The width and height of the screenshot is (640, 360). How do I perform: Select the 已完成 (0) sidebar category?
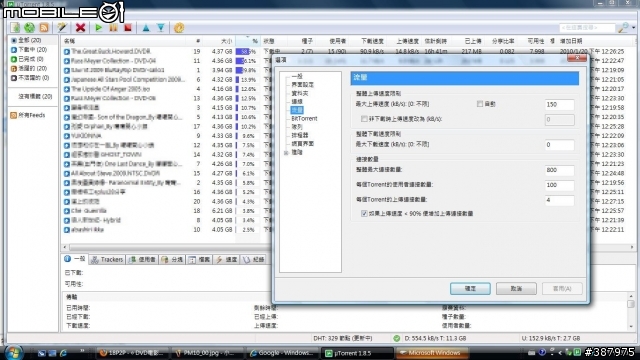click(32, 59)
